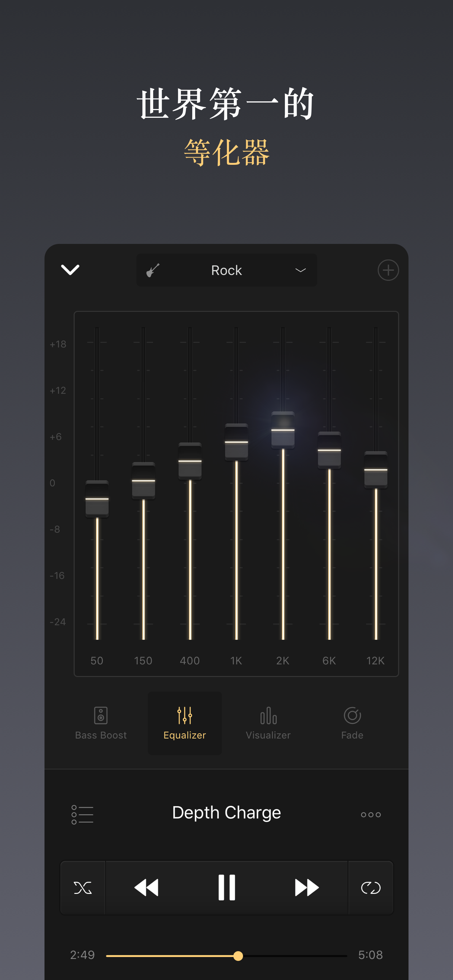Screen dimensions: 453x980
Task: Click the guitar icon in the preset selector
Action: pos(153,270)
